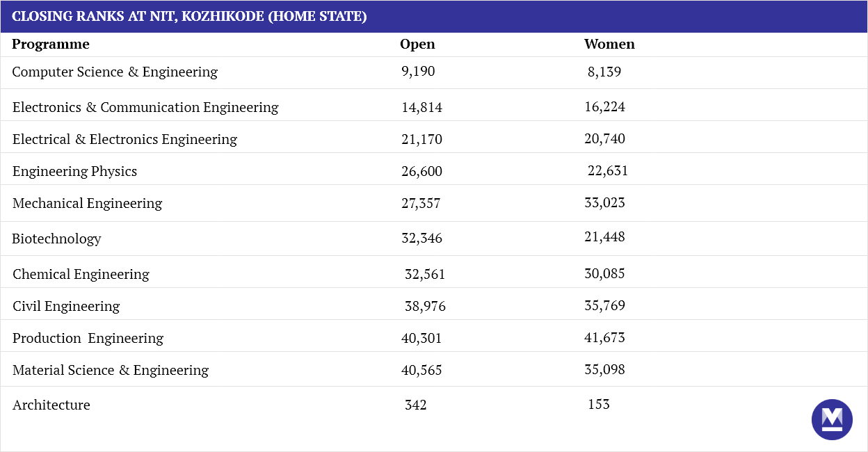The width and height of the screenshot is (868, 452).
Task: Click Women rank value 21,448
Action: click(x=604, y=237)
